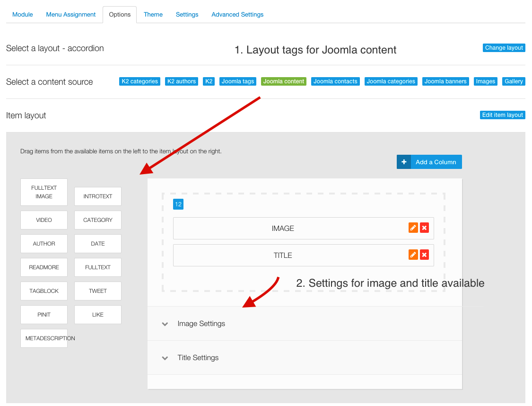Click the DATE available item
This screenshot has height=406, width=532.
point(98,244)
